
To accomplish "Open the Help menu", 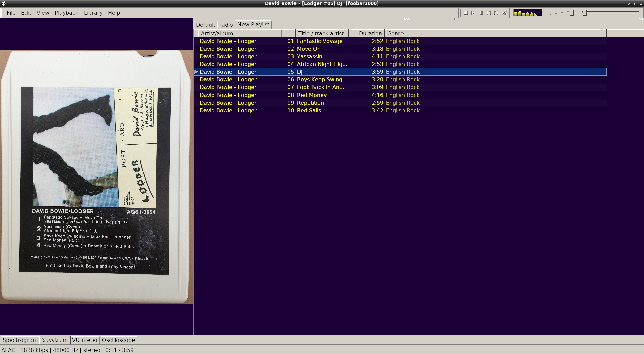I will pos(114,13).
